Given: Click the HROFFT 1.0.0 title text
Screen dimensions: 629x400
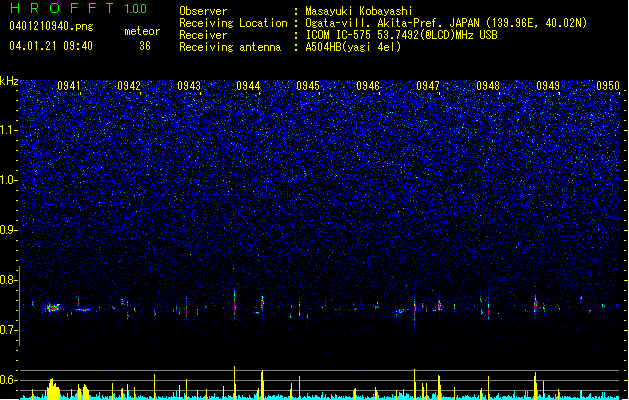Looking at the screenshot, I should [x=78, y=8].
